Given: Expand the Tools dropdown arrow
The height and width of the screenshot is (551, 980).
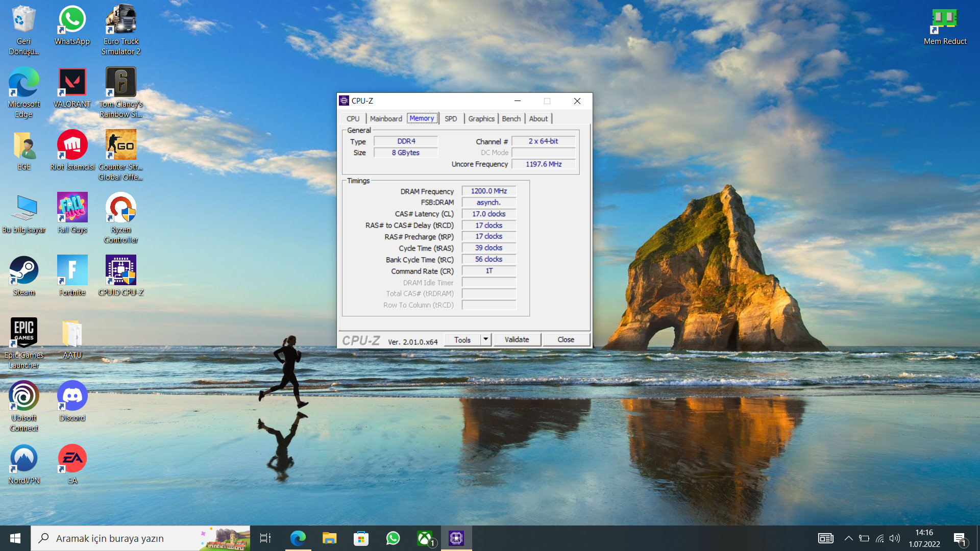Looking at the screenshot, I should (x=486, y=340).
